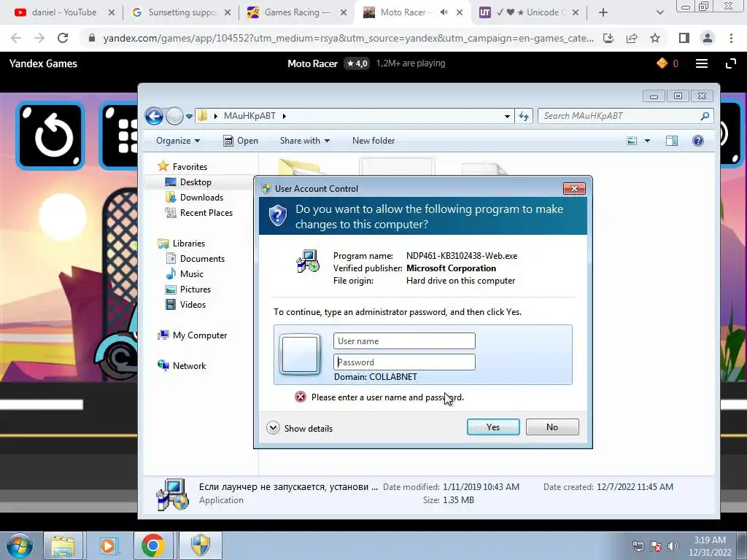This screenshot has height=560, width=747.
Task: Click Explorer forward navigation arrow
Action: tap(174, 116)
